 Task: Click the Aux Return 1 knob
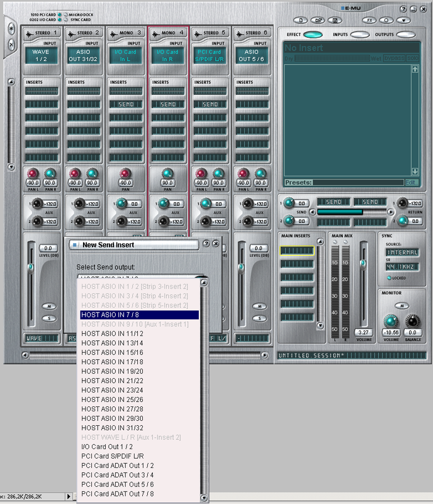pyautogui.click(x=402, y=203)
